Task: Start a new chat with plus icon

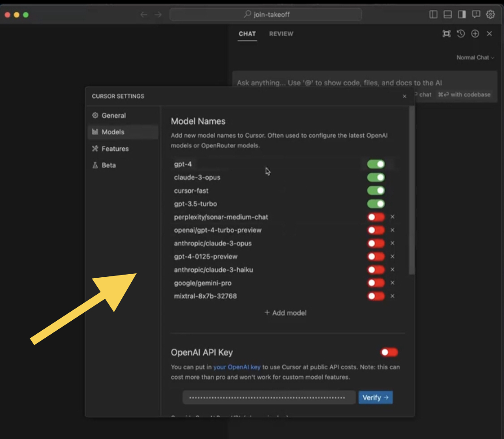Action: (x=475, y=34)
